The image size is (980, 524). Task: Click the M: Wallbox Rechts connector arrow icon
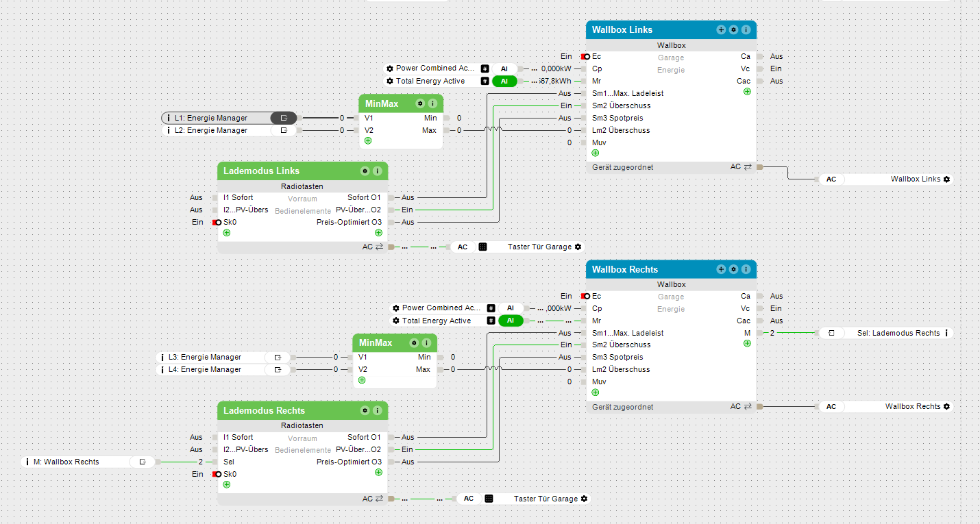(x=143, y=462)
